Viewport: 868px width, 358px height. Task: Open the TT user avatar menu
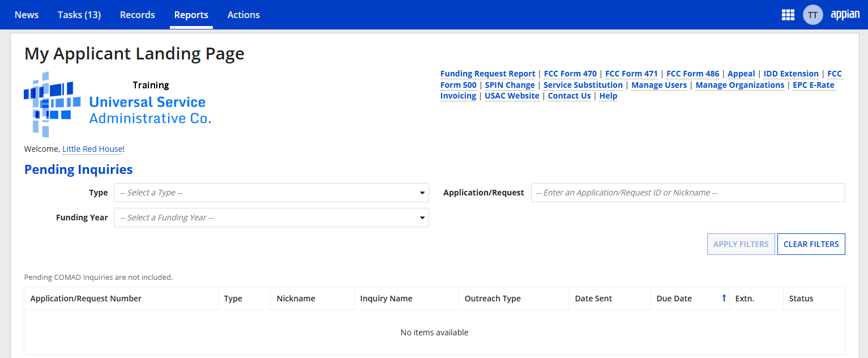coord(813,15)
